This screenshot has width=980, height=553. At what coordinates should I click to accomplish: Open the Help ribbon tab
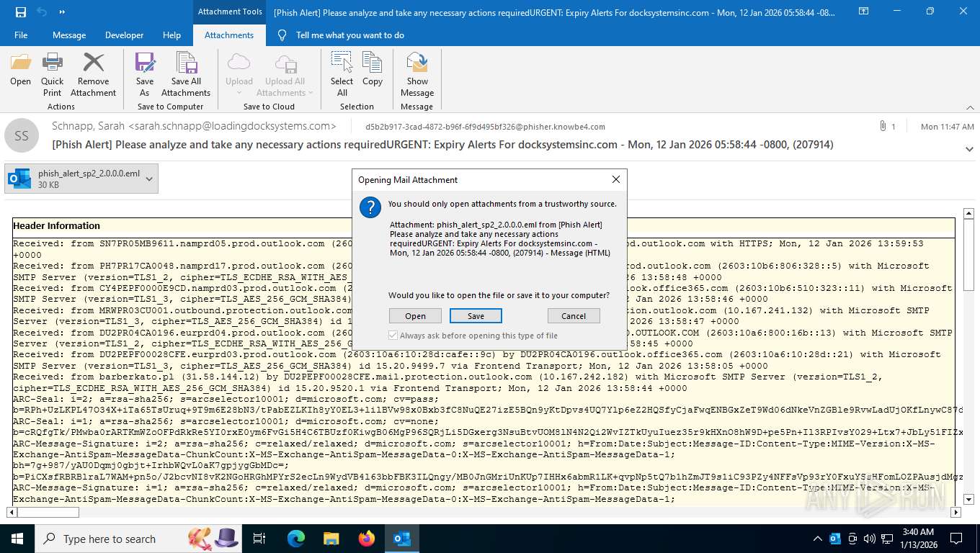click(171, 35)
